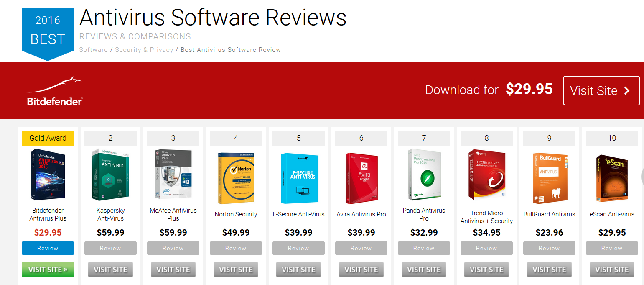Click VISIT SITE under Norton Security
The width and height of the screenshot is (644, 285).
point(236,270)
